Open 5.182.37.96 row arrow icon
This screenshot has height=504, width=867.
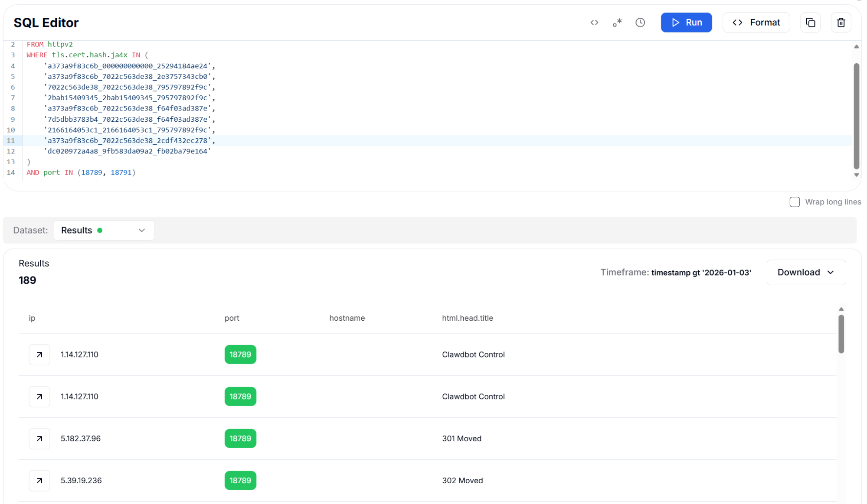click(x=39, y=439)
